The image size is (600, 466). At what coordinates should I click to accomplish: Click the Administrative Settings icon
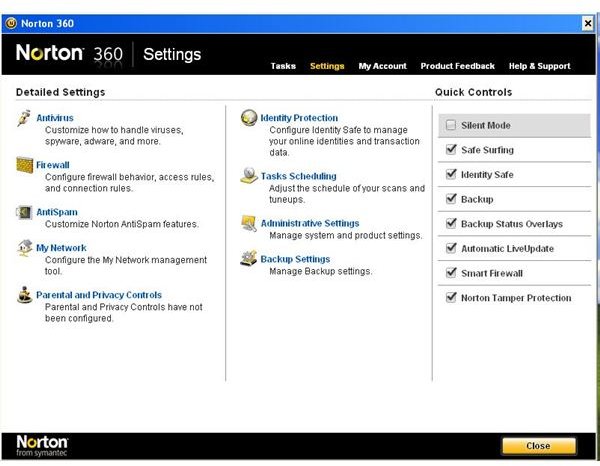point(249,223)
